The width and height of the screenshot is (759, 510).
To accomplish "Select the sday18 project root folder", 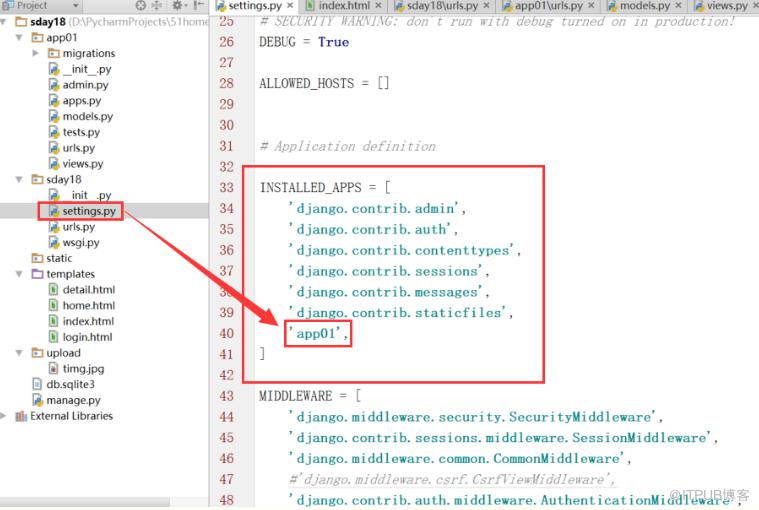I will [47, 22].
